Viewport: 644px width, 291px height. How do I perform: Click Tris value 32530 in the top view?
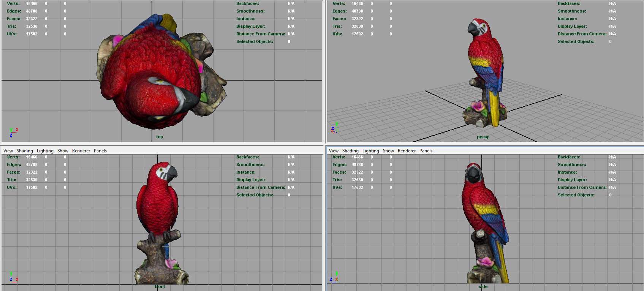pyautogui.click(x=32, y=26)
